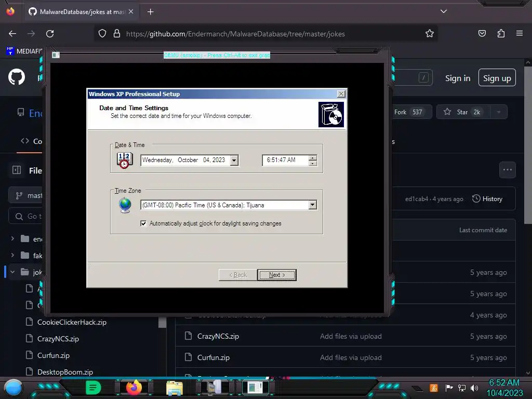Viewport: 532px width, 399px height.
Task: Open the star list dropdown caret
Action: [499, 112]
